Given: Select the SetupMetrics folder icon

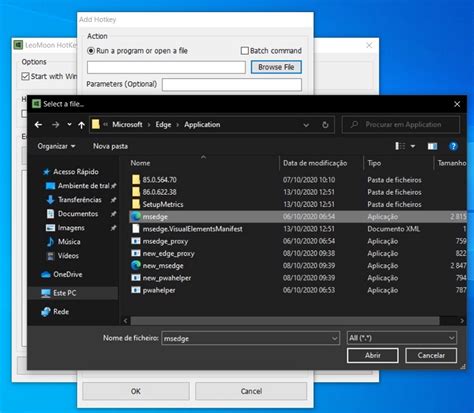Looking at the screenshot, I should coord(136,204).
